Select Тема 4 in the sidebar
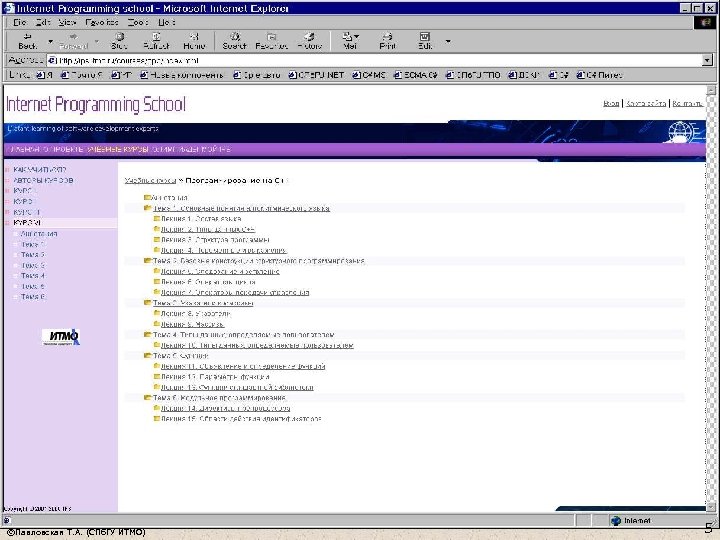The height and width of the screenshot is (540, 720). tap(33, 276)
